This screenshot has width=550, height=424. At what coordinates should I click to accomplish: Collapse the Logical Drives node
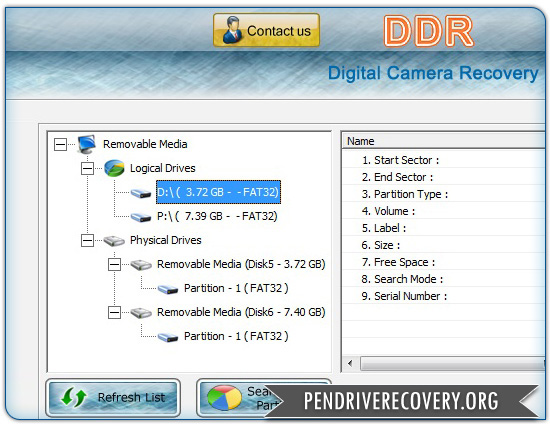click(87, 168)
